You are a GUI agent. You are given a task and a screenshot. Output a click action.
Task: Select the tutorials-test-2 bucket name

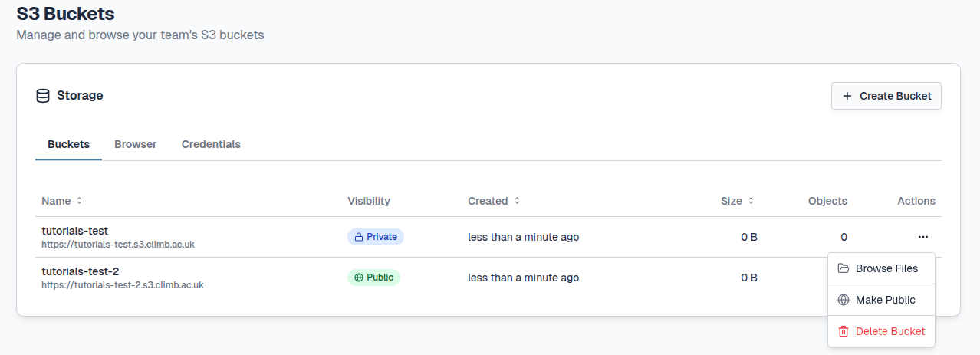point(80,271)
